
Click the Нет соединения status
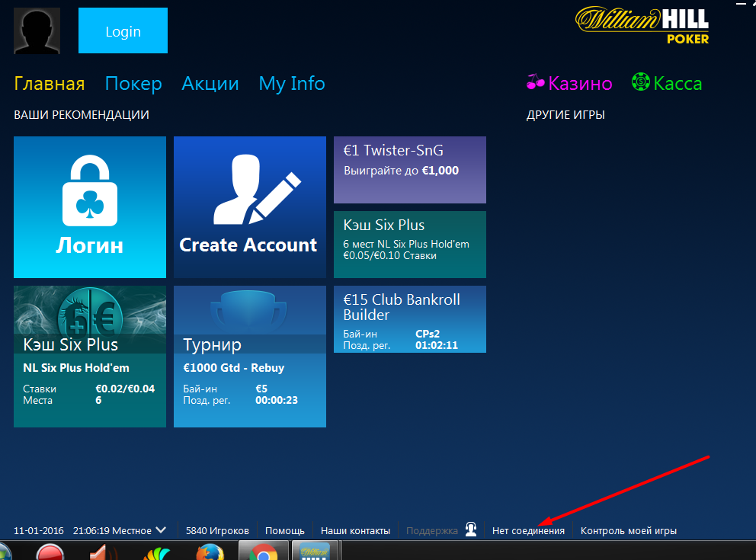(x=528, y=530)
